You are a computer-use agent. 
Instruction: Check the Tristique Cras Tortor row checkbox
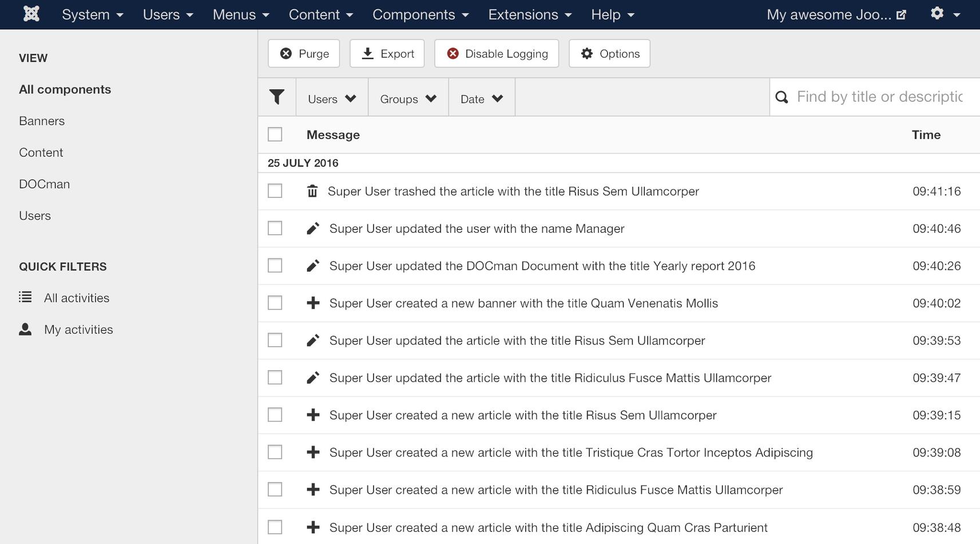[275, 452]
